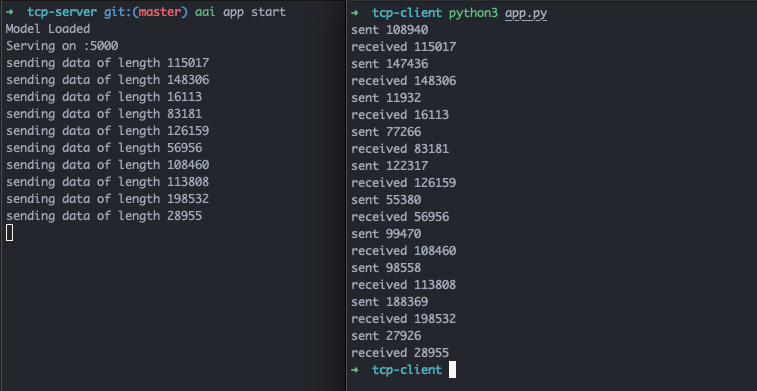Click the 'aai' command in server prompt
The image size is (757, 391).
pyautogui.click(x=205, y=12)
